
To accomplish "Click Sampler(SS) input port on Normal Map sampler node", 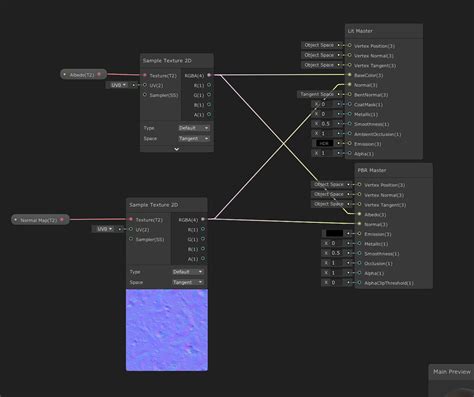I will click(x=131, y=239).
